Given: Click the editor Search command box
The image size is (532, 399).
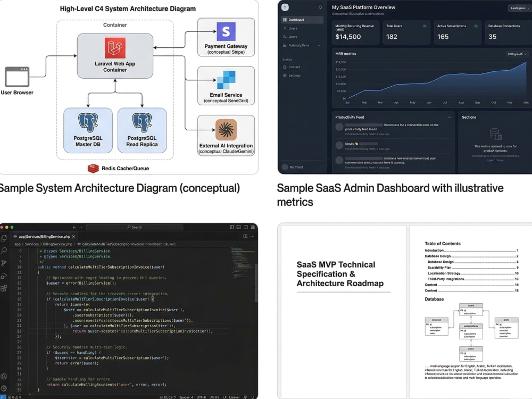Looking at the screenshot, I should click(135, 227).
